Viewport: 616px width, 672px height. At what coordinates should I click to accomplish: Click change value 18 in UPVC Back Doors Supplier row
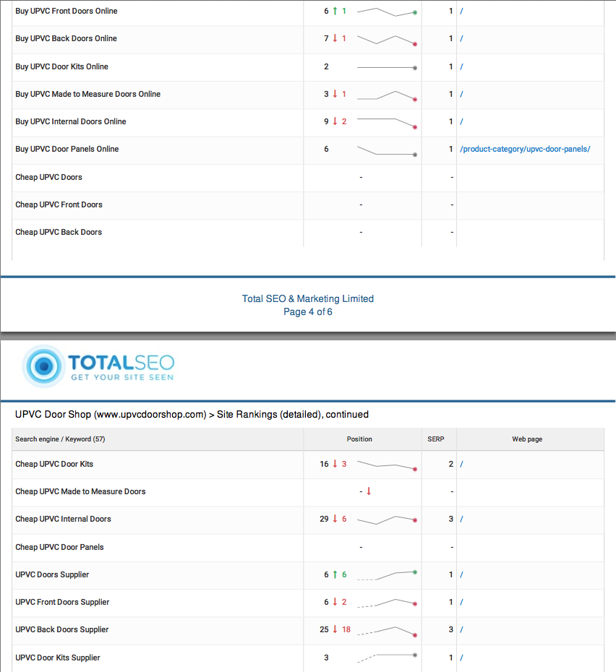346,629
